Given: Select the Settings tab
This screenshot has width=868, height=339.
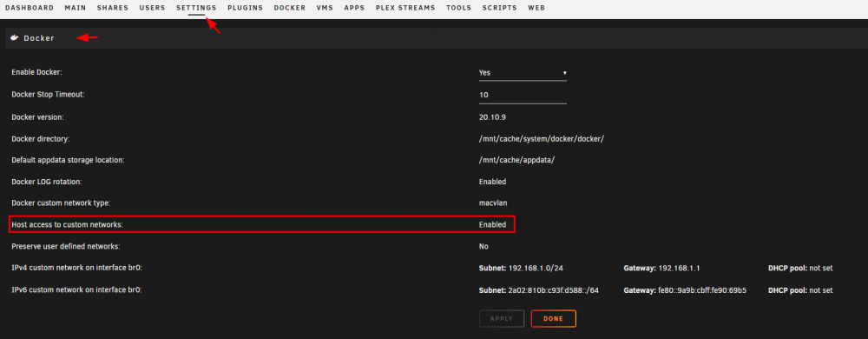Looking at the screenshot, I should 196,8.
